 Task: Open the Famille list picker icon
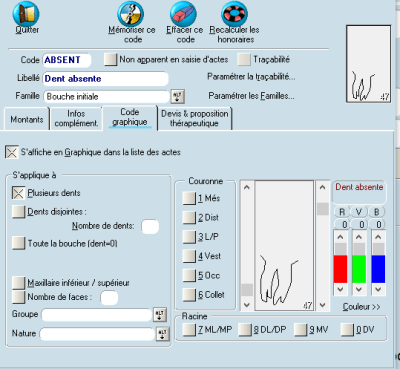click(x=178, y=97)
